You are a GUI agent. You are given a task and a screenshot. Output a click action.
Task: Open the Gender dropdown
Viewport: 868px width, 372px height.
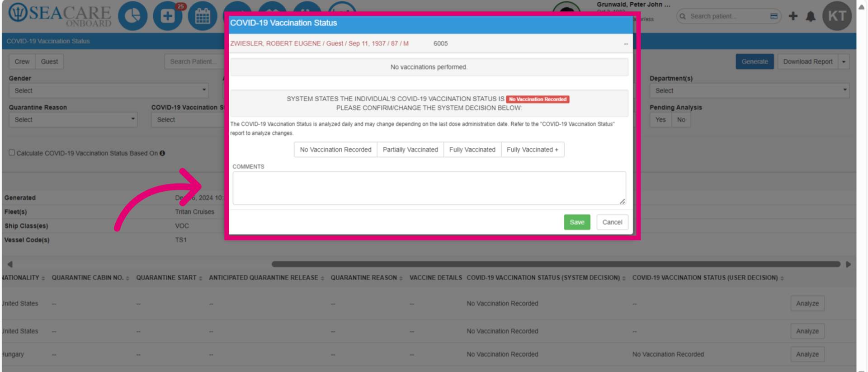click(x=108, y=90)
